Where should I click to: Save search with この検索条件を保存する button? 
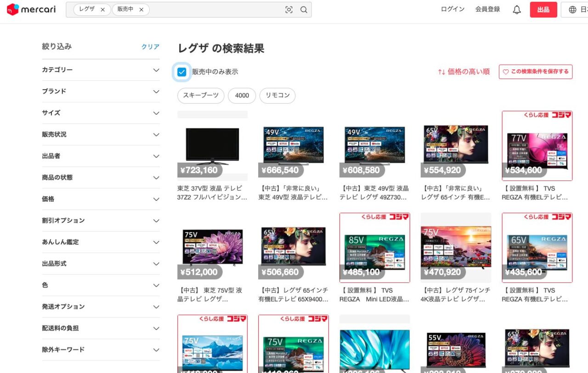536,72
